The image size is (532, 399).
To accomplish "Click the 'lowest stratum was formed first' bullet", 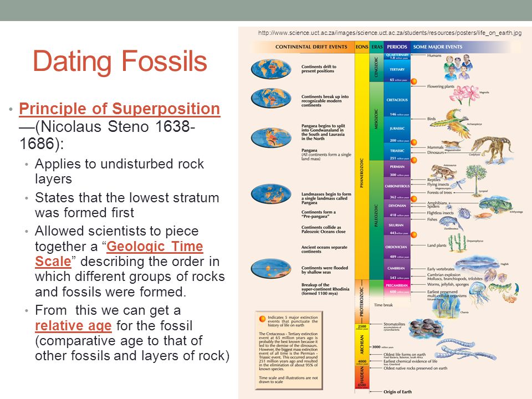I will 127,205.
